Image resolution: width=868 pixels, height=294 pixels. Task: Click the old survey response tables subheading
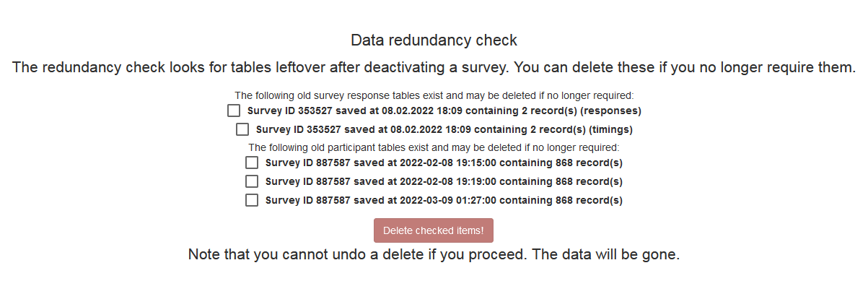pyautogui.click(x=434, y=95)
